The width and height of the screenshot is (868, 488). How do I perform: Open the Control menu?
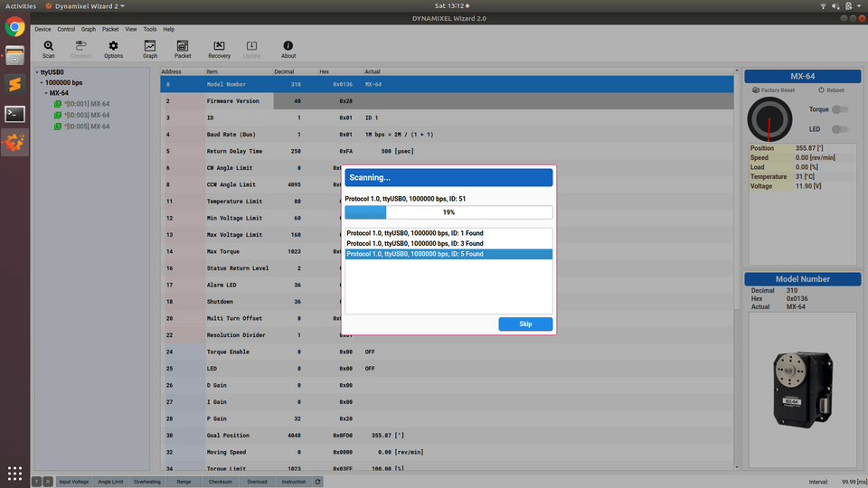(66, 29)
